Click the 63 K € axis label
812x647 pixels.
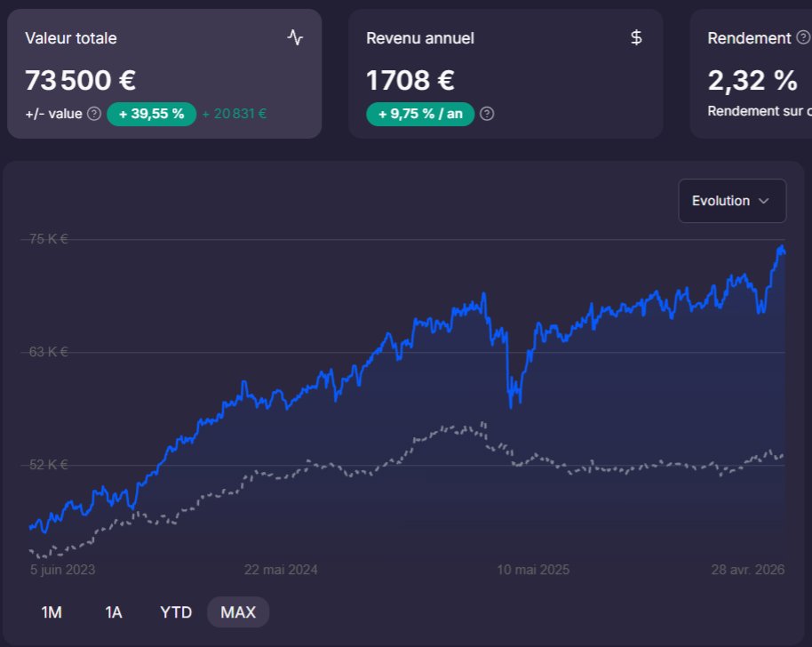(x=48, y=352)
